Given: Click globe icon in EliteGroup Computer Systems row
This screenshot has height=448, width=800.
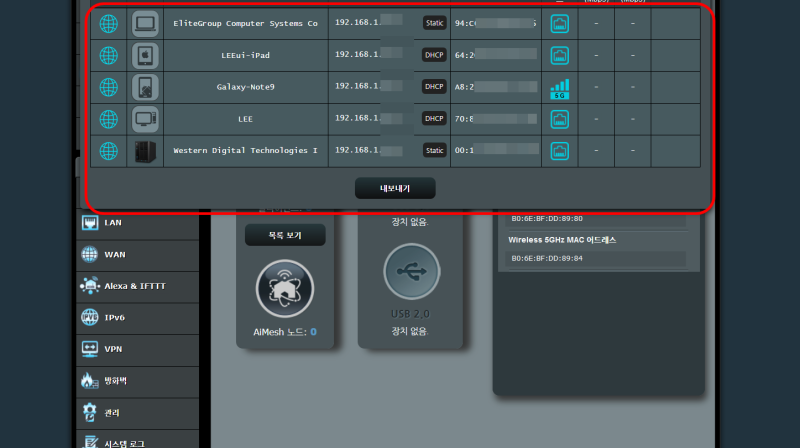Looking at the screenshot, I should tap(109, 23).
